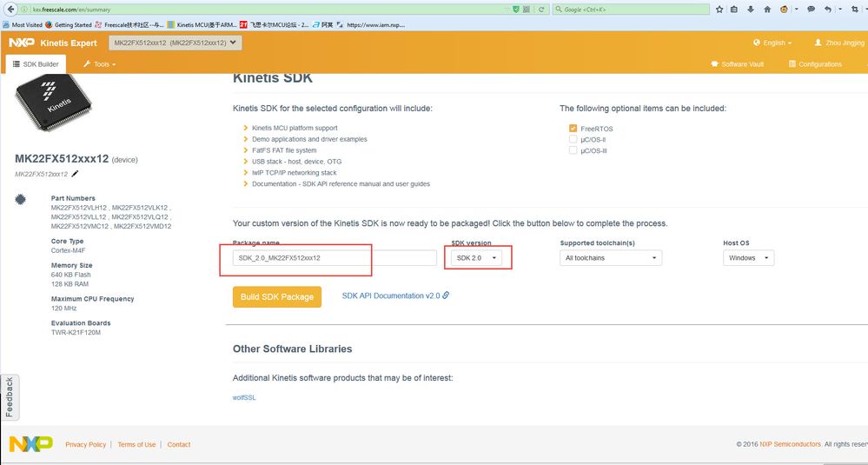The width and height of the screenshot is (868, 465).
Task: Click the 640 KB Flash text
Action: [71, 275]
